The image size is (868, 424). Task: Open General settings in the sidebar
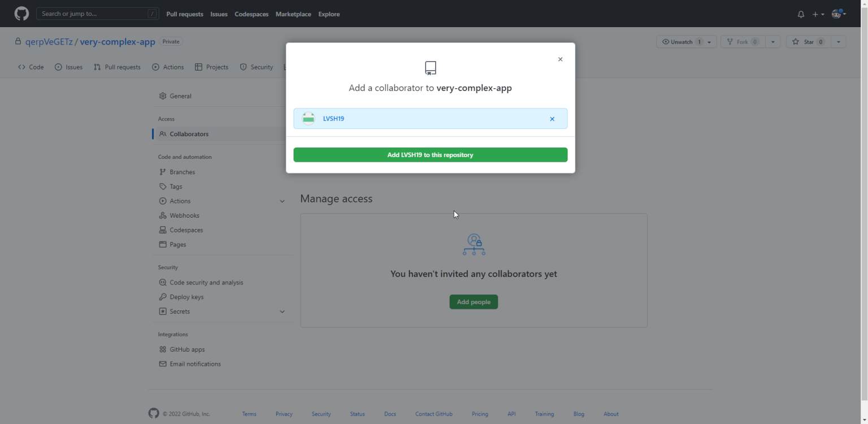(223, 96)
